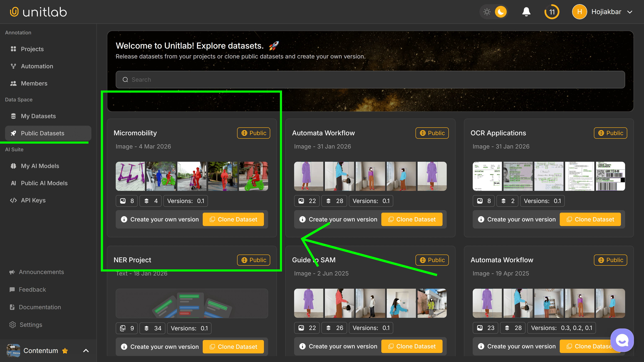Viewport: 644px width, 362px height.
Task: Click the H user avatar
Action: coord(579,12)
